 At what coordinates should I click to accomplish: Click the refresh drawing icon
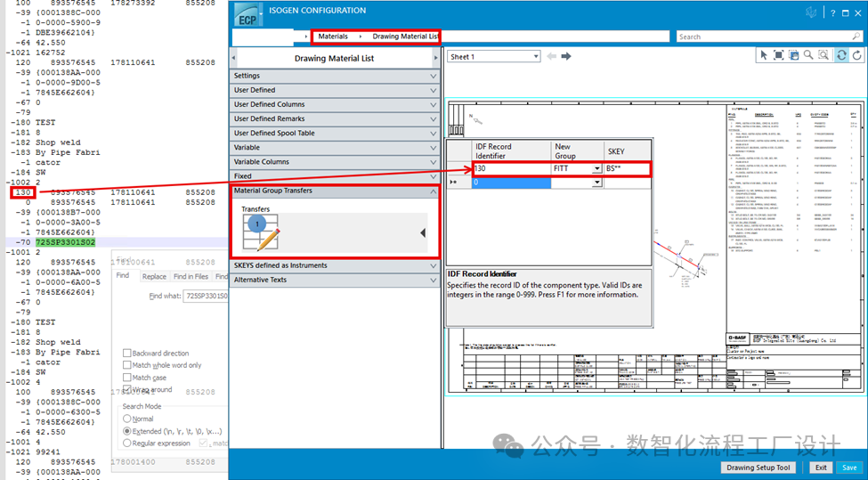[857, 55]
